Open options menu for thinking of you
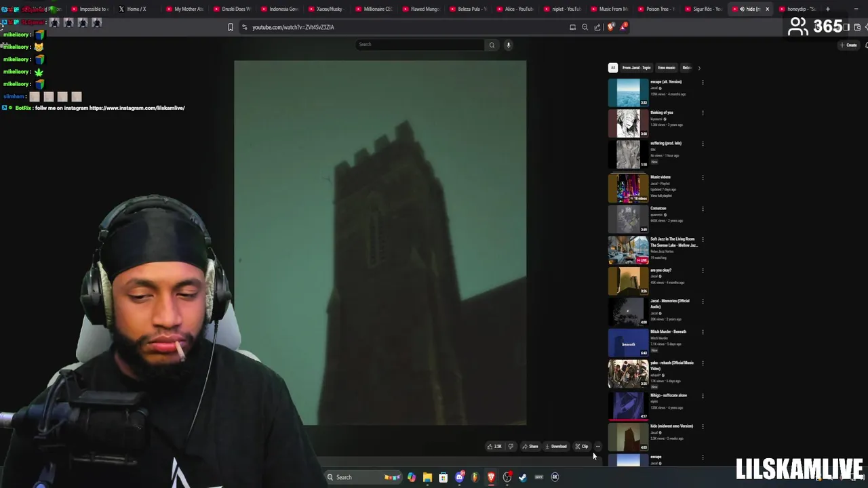 pos(703,113)
